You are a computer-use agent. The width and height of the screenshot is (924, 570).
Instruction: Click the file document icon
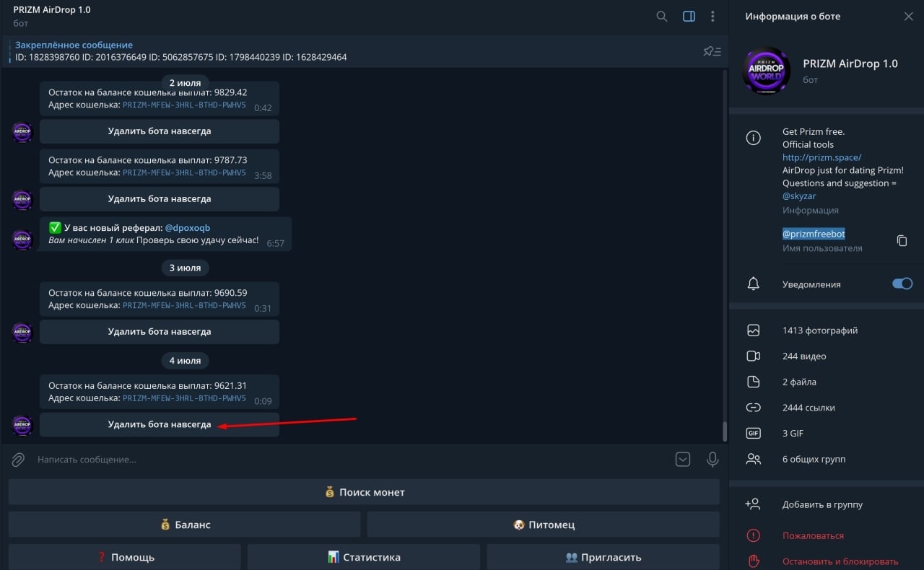coord(754,382)
